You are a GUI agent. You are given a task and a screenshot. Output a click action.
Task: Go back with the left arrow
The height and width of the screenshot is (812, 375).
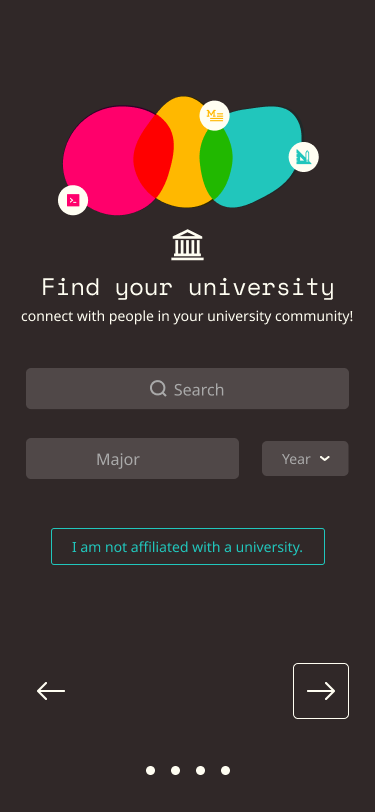pos(51,691)
